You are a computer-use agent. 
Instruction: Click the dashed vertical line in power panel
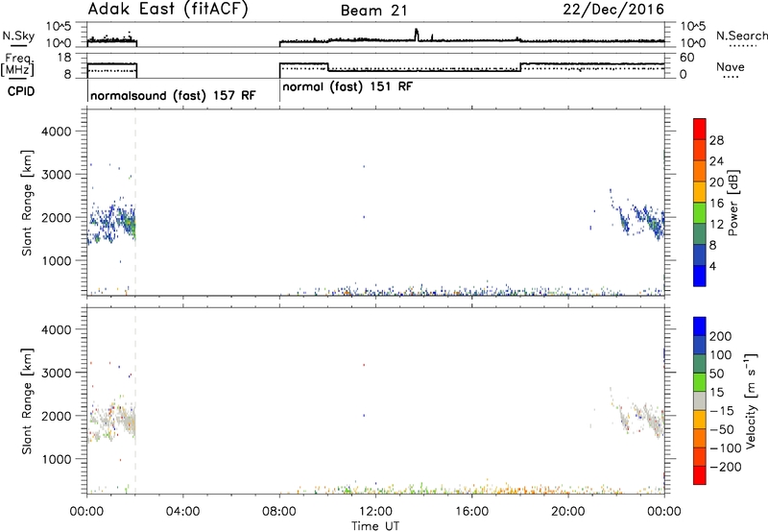tap(135, 203)
